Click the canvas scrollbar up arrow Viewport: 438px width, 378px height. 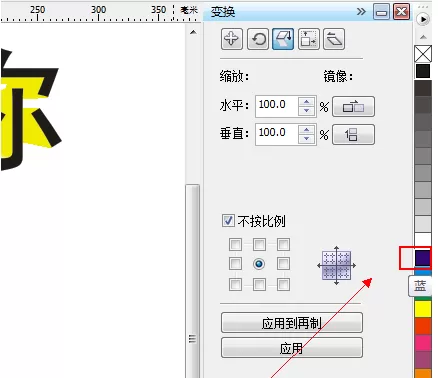point(193,32)
